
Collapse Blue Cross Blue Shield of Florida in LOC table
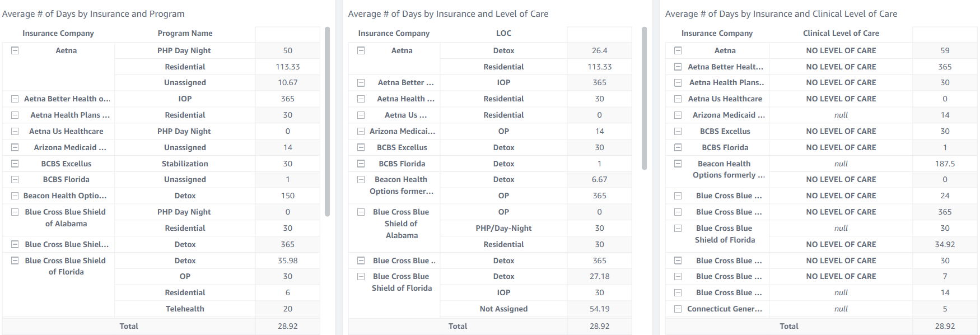[x=361, y=277]
